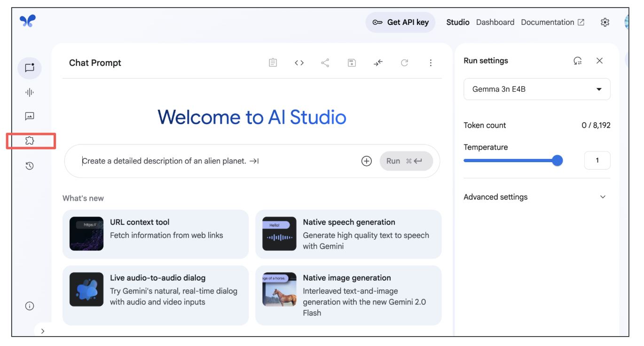Open the system instructions clipboard icon
Image resolution: width=644 pixels, height=346 pixels.
pyautogui.click(x=273, y=63)
